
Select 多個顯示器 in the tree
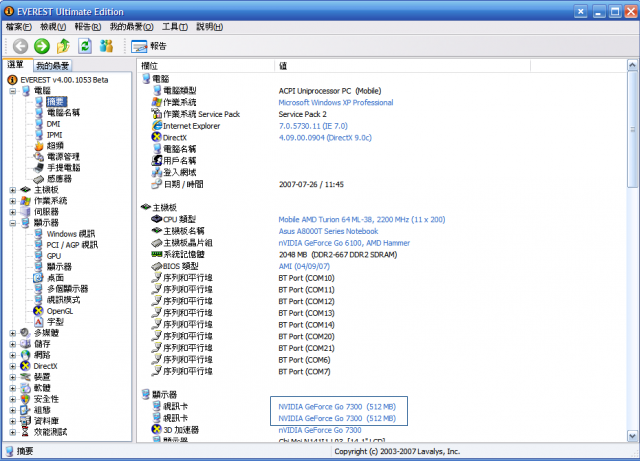[x=67, y=289]
